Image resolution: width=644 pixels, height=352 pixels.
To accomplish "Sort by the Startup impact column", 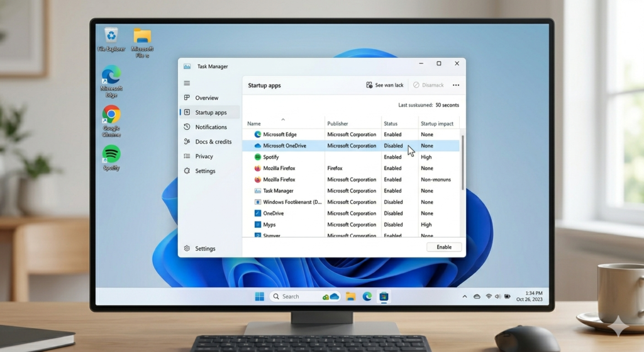I will tap(437, 123).
